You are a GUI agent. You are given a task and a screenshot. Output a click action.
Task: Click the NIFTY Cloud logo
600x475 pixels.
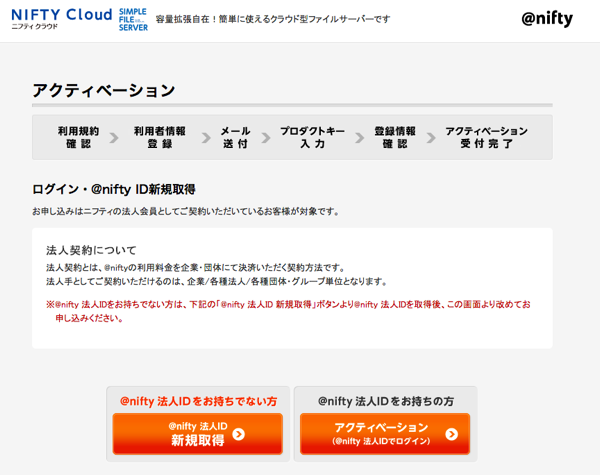[x=61, y=19]
